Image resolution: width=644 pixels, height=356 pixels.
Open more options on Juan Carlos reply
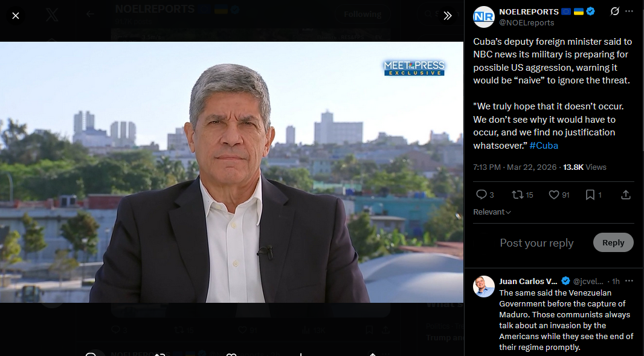(x=630, y=281)
